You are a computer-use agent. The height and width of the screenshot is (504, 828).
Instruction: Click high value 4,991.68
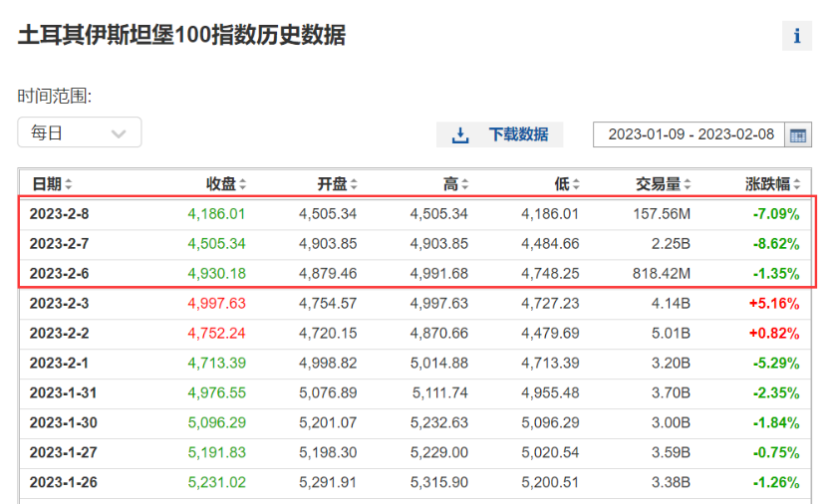438,273
